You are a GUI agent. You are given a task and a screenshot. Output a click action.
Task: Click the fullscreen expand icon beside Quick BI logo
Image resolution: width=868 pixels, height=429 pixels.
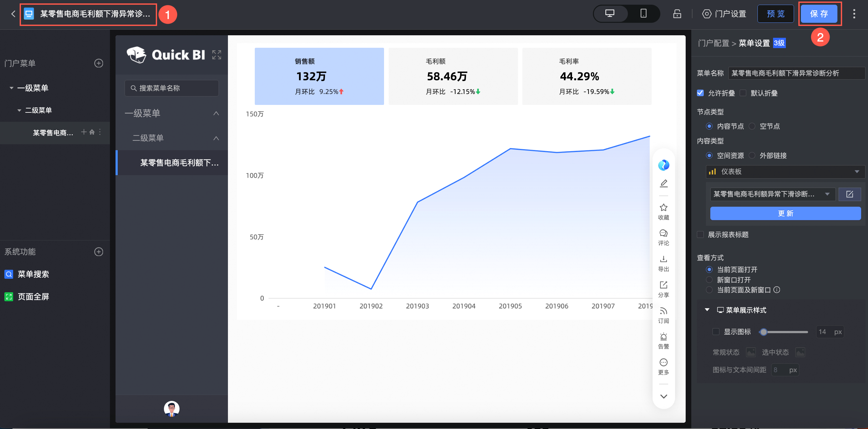(x=217, y=55)
